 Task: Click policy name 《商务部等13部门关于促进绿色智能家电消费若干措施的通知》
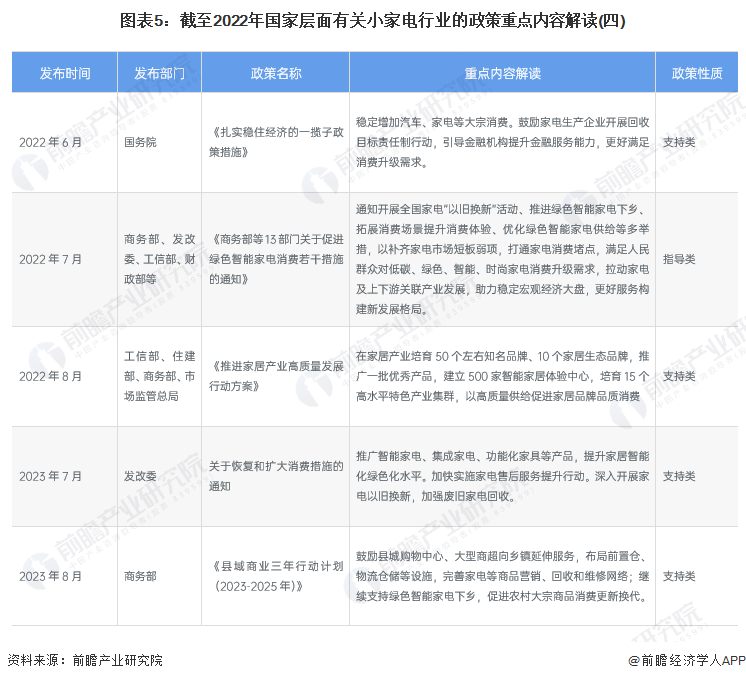pyautogui.click(x=276, y=259)
